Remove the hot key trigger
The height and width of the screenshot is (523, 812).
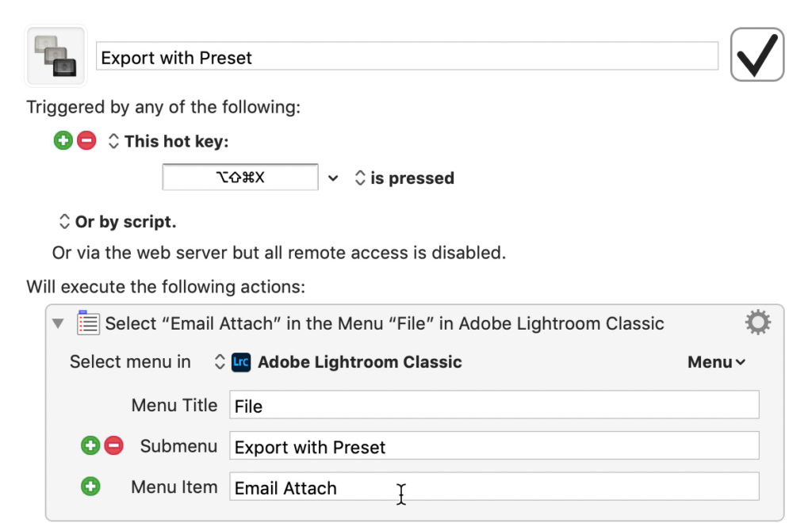point(86,141)
